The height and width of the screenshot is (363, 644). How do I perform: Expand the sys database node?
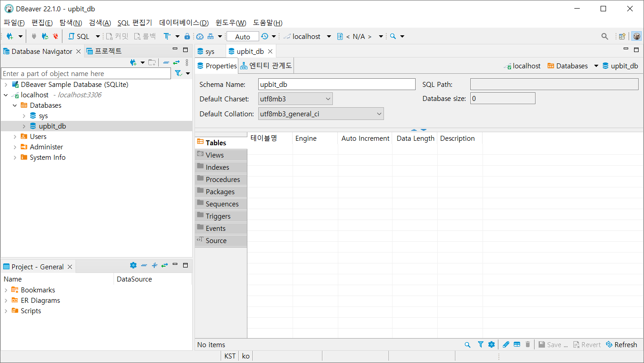pos(24,116)
